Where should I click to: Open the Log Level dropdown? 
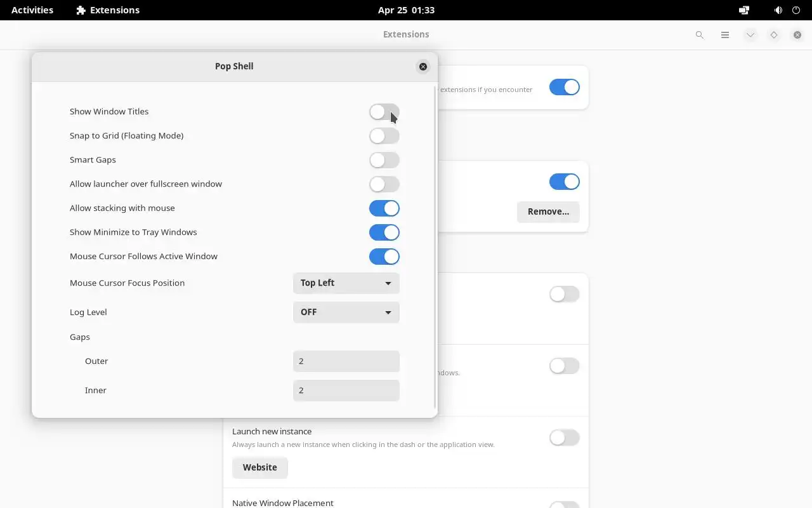pyautogui.click(x=346, y=312)
